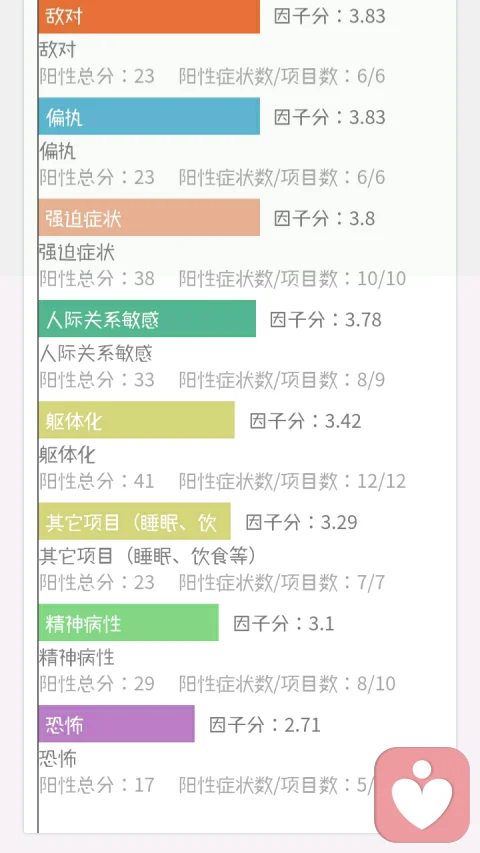
Task: Click 敌对 factor score 3.83
Action: (330, 16)
